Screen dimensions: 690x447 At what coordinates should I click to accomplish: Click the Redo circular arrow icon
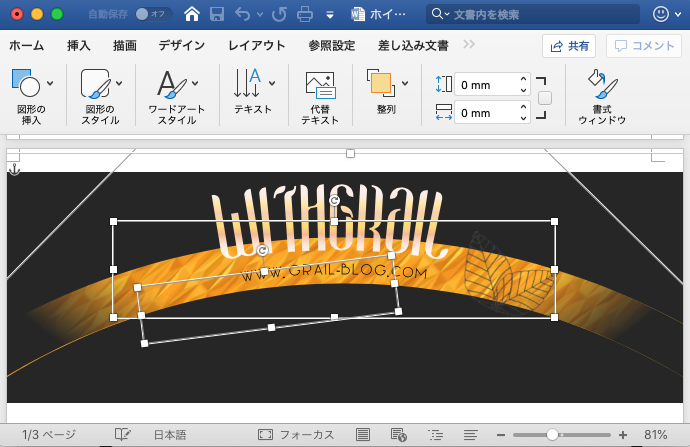click(279, 15)
